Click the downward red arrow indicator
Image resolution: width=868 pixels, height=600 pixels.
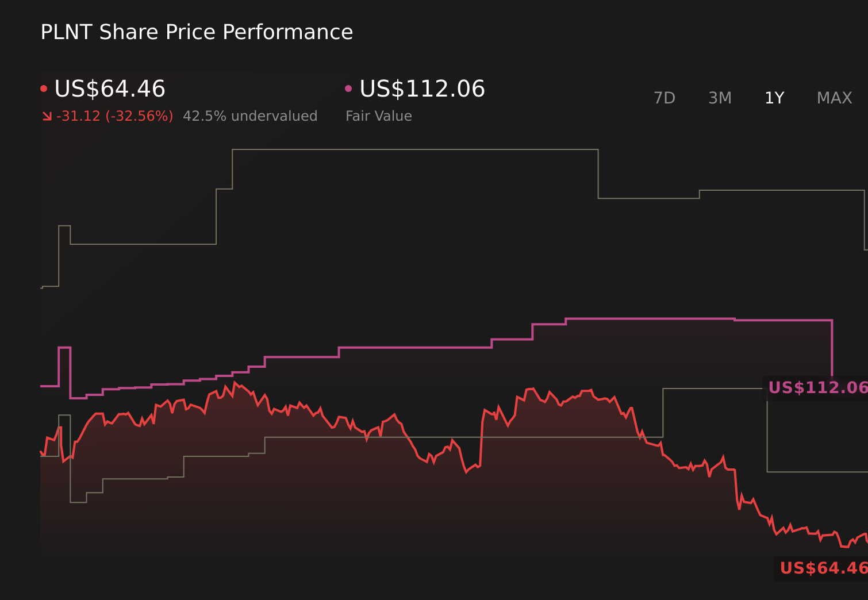[47, 116]
